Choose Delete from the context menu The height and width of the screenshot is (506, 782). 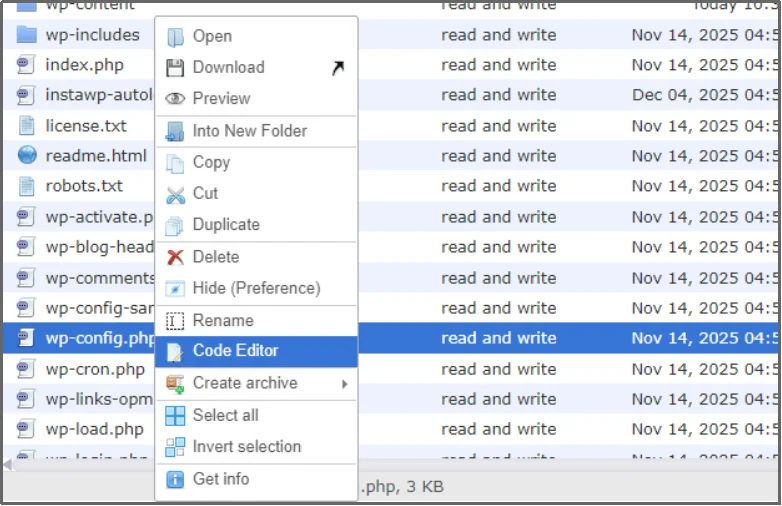(x=256, y=257)
